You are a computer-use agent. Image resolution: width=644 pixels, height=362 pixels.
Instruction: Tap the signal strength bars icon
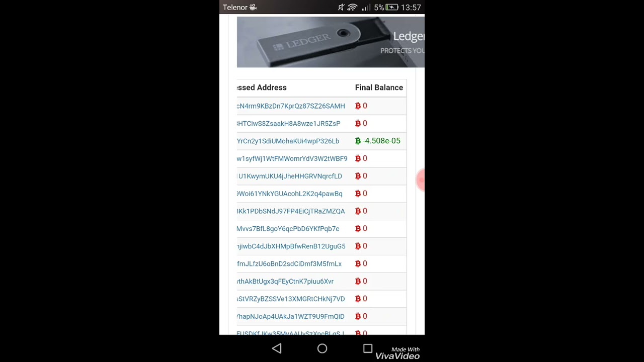pyautogui.click(x=366, y=8)
